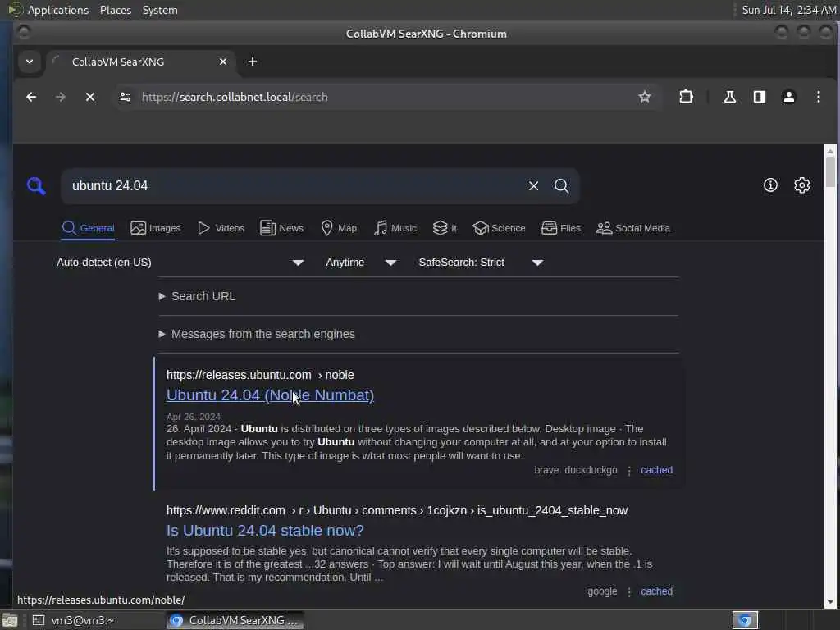Switch to vm3@vm3 terminal in taskbar
This screenshot has height=630, width=840.
(95, 620)
